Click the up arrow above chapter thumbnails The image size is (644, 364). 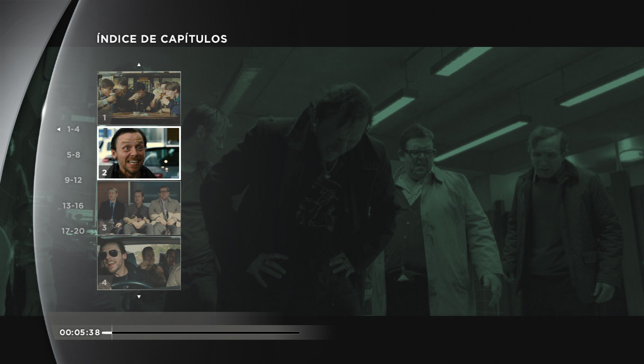(139, 64)
